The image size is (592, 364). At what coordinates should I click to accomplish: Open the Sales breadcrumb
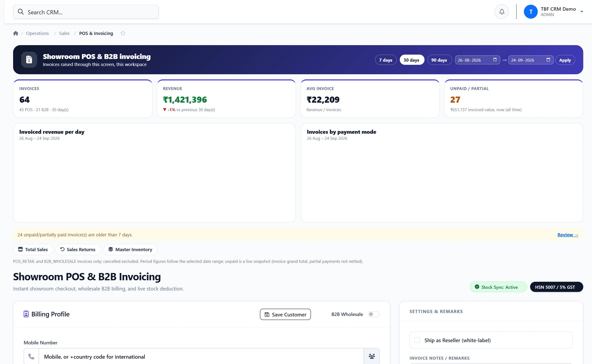coord(64,33)
